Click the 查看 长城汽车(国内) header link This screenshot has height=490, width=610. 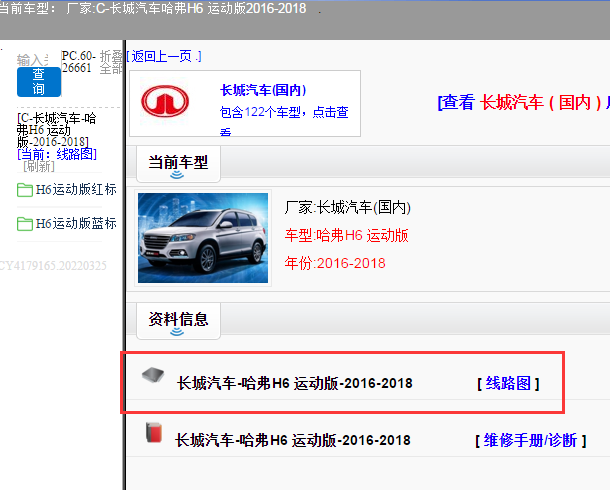pyautogui.click(x=524, y=103)
